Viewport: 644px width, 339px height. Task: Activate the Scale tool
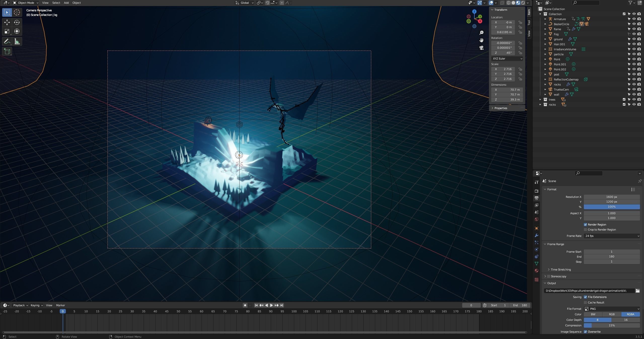7,31
